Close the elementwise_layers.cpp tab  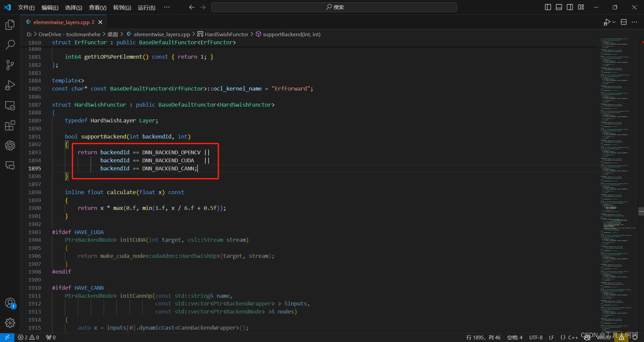click(x=100, y=22)
